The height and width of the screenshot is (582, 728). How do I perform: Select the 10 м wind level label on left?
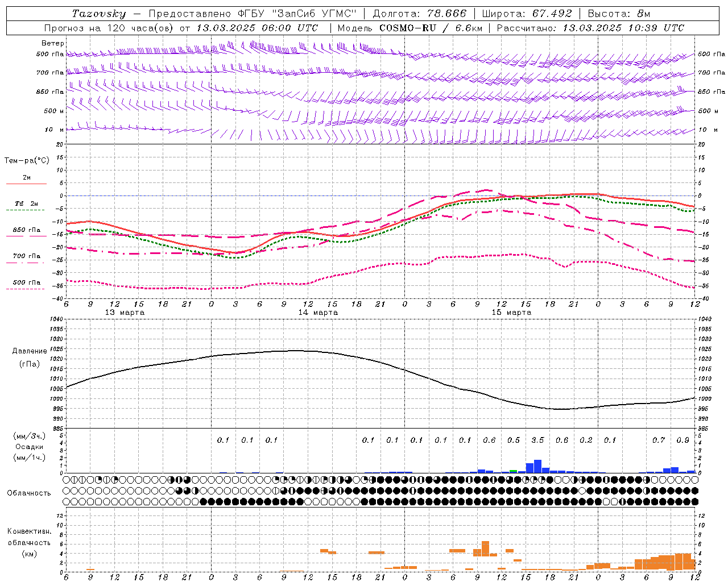click(55, 130)
